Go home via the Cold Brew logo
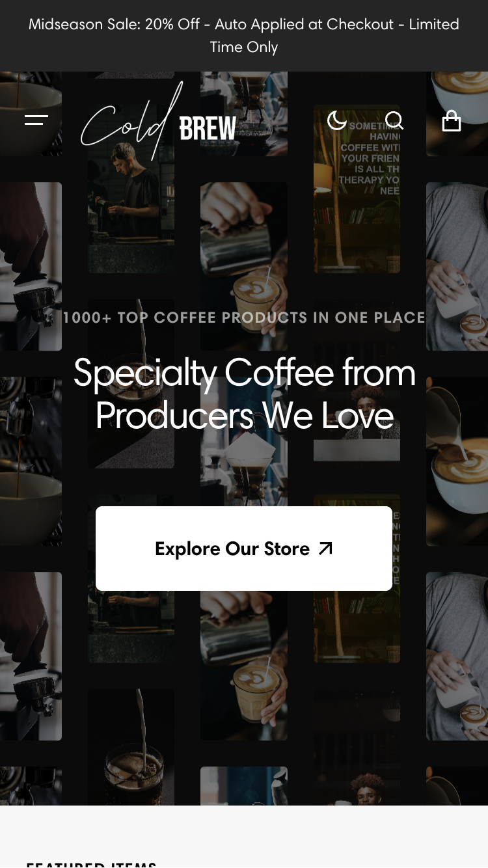The height and width of the screenshot is (868, 488). (159, 121)
